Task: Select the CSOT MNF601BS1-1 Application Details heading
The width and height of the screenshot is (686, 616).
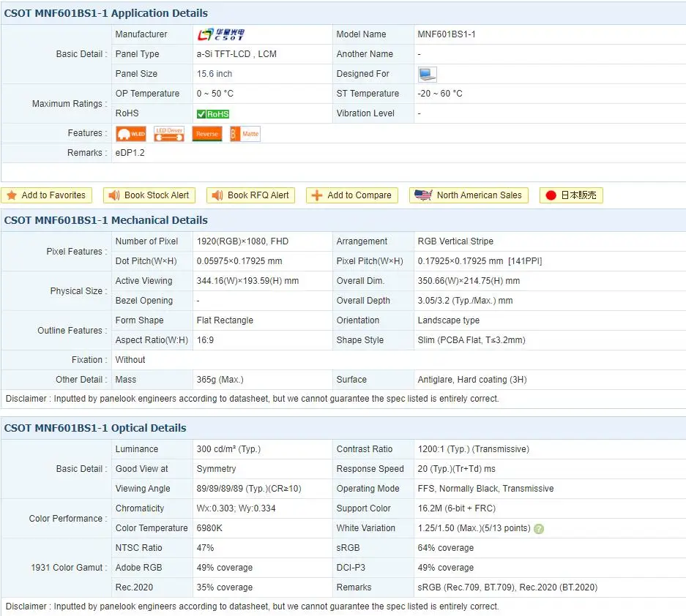Action: point(106,13)
